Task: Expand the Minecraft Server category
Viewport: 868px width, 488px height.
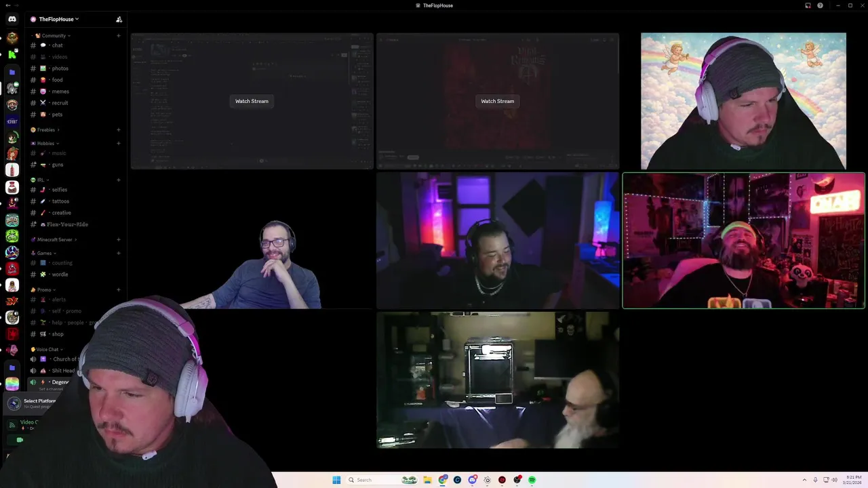Action: (x=54, y=239)
